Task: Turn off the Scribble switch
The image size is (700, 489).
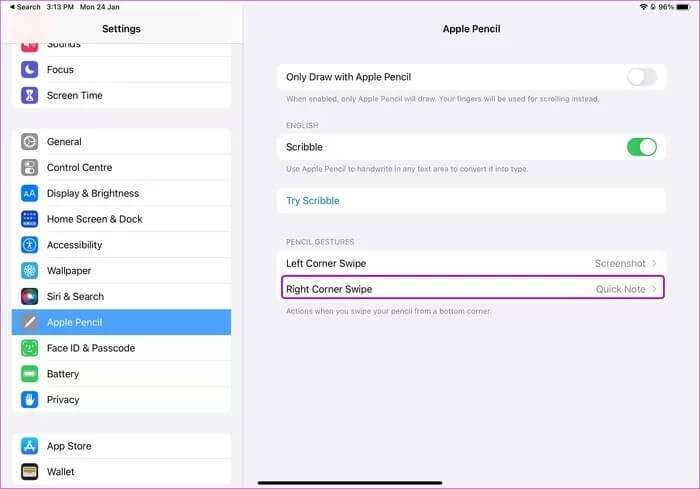Action: coord(641,147)
